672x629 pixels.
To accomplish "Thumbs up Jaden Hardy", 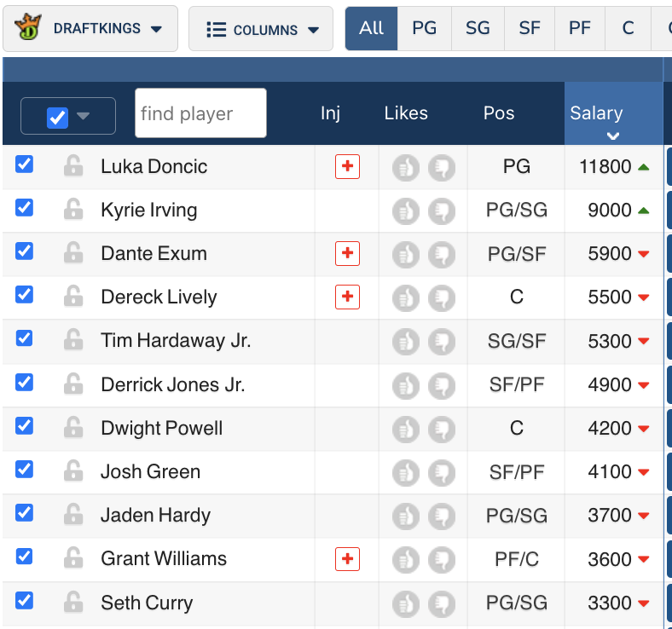I will (x=405, y=516).
